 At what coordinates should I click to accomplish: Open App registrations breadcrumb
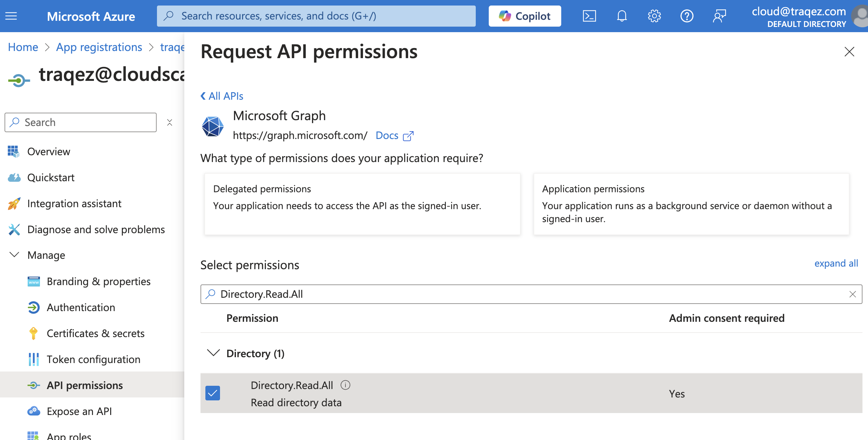99,47
